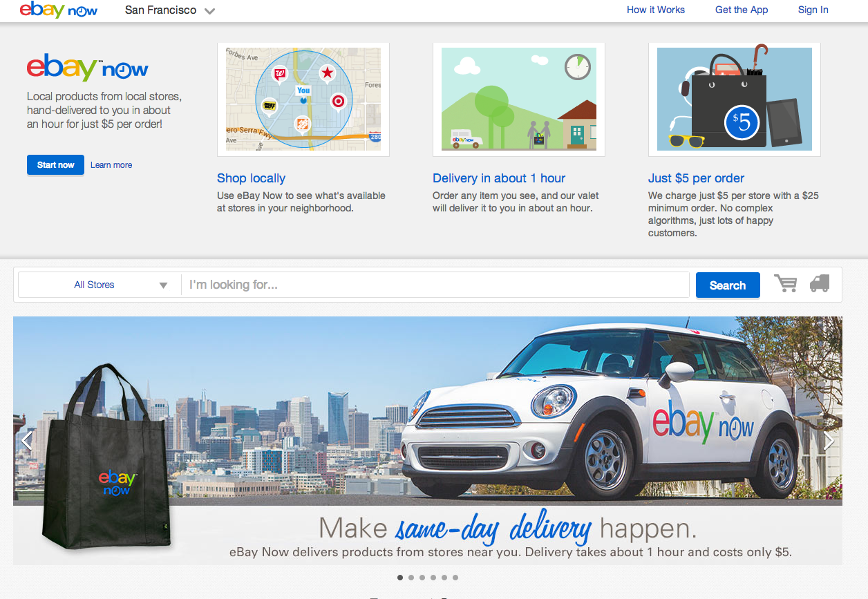Open Just $5 per order link

point(696,178)
